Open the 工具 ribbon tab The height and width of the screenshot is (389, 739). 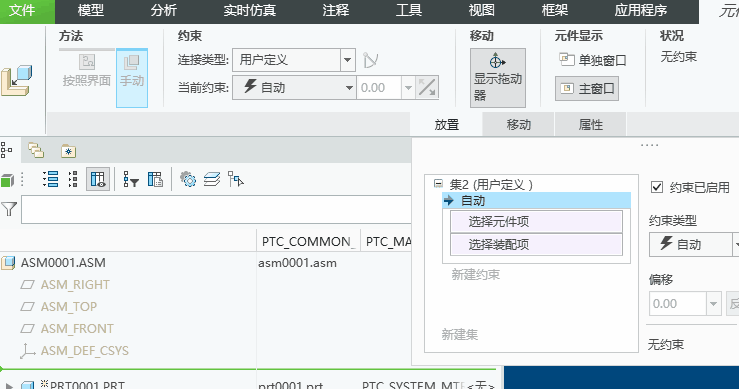pyautogui.click(x=409, y=10)
